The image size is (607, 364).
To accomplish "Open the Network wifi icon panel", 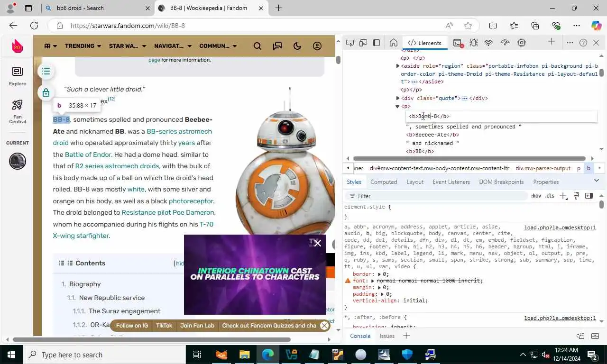I will click(488, 43).
